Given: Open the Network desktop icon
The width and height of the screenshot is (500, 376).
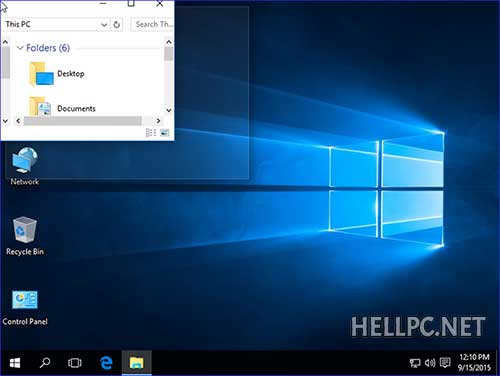Looking at the screenshot, I should click(25, 166).
